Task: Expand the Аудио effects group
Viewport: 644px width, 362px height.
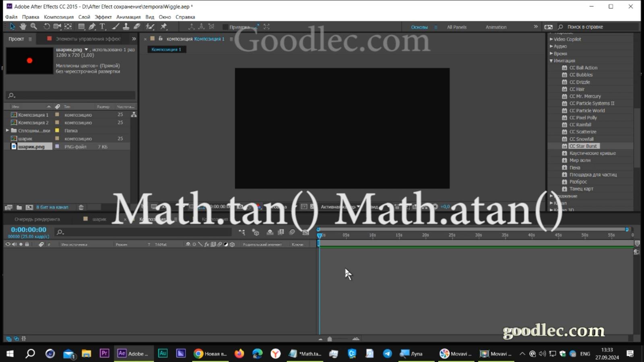Action: pos(551,46)
